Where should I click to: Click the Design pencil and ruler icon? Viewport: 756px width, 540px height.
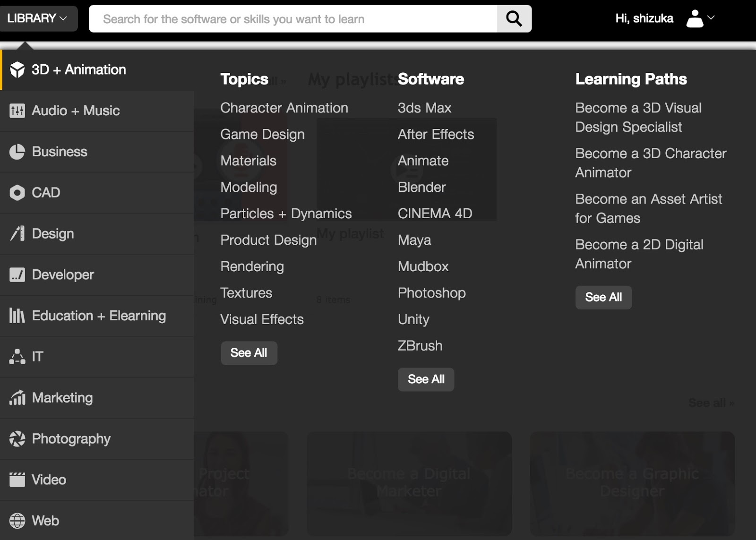17,233
